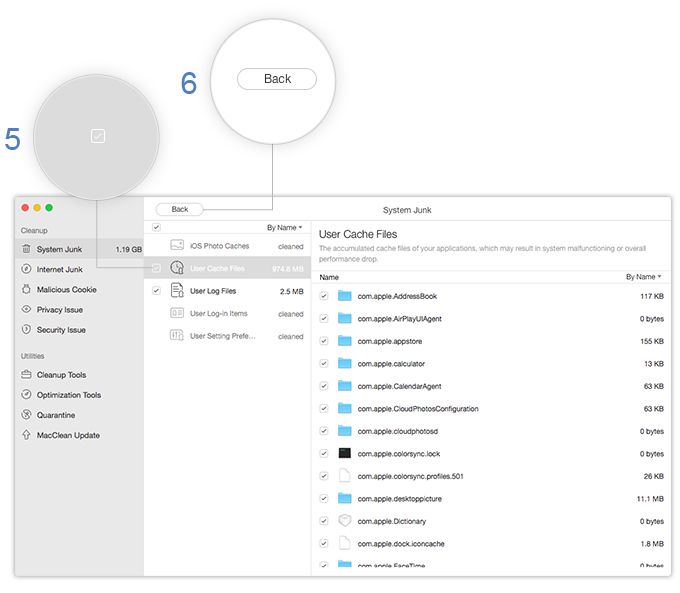Image resolution: width=680 pixels, height=593 pixels.
Task: Click the iOS Photo Caches icon
Action: tap(177, 246)
